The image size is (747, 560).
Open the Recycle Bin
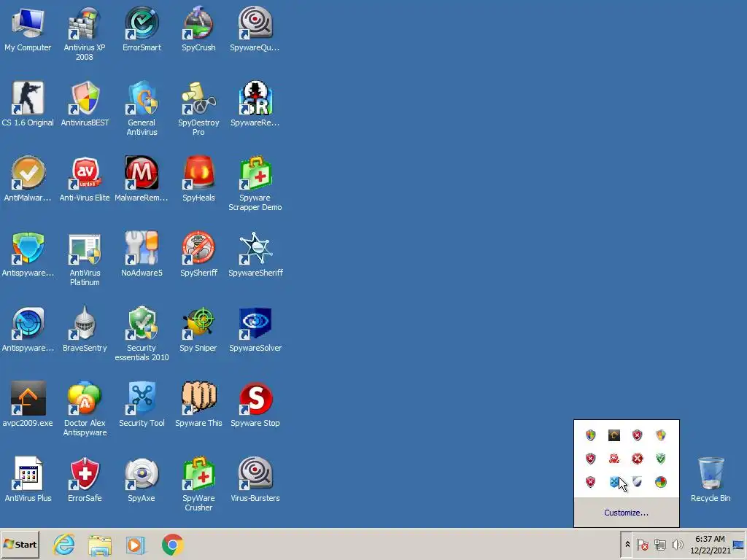[711, 480]
